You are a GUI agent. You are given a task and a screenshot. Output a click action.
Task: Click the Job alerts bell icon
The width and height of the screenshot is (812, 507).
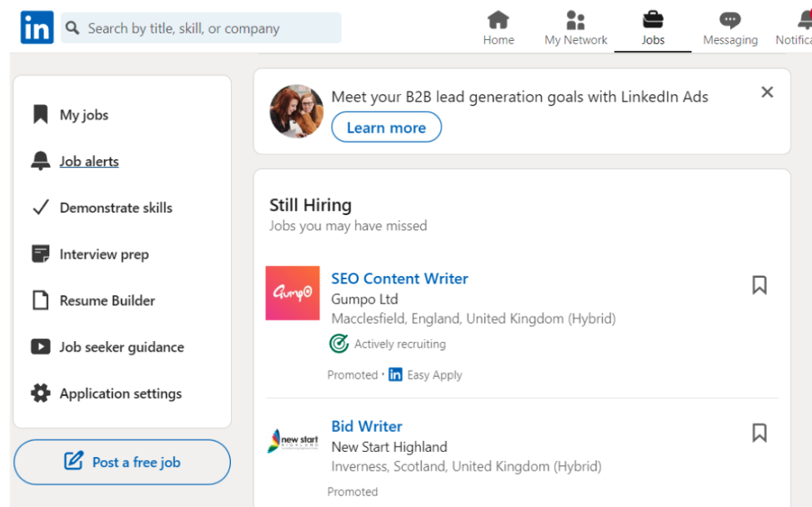click(40, 161)
